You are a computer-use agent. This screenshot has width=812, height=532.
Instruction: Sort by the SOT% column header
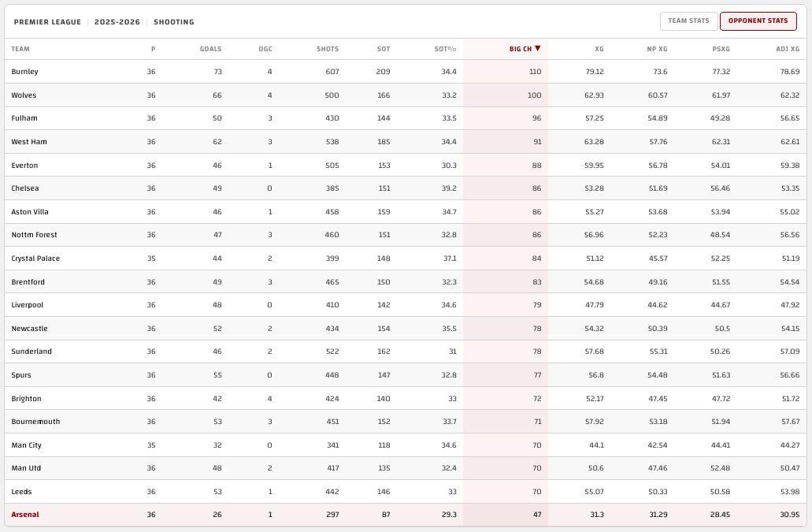[445, 49]
